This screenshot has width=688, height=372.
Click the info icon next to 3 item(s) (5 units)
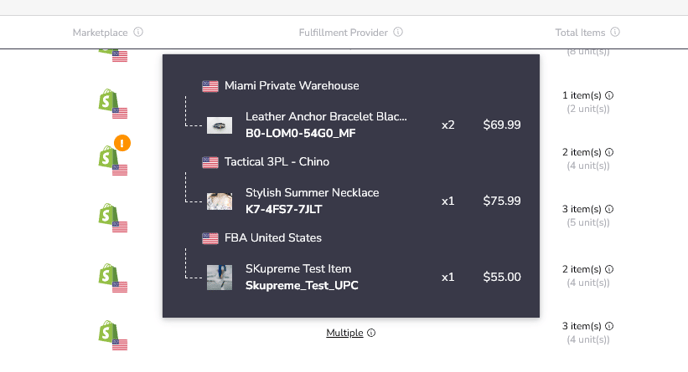(609, 209)
